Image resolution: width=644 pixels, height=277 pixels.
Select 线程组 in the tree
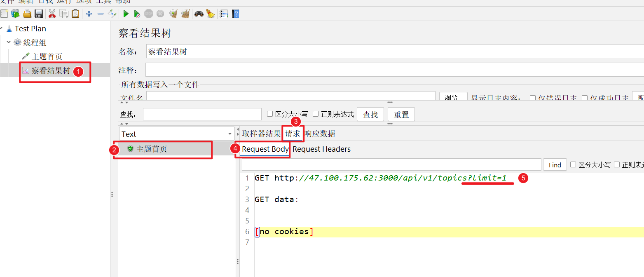click(35, 42)
